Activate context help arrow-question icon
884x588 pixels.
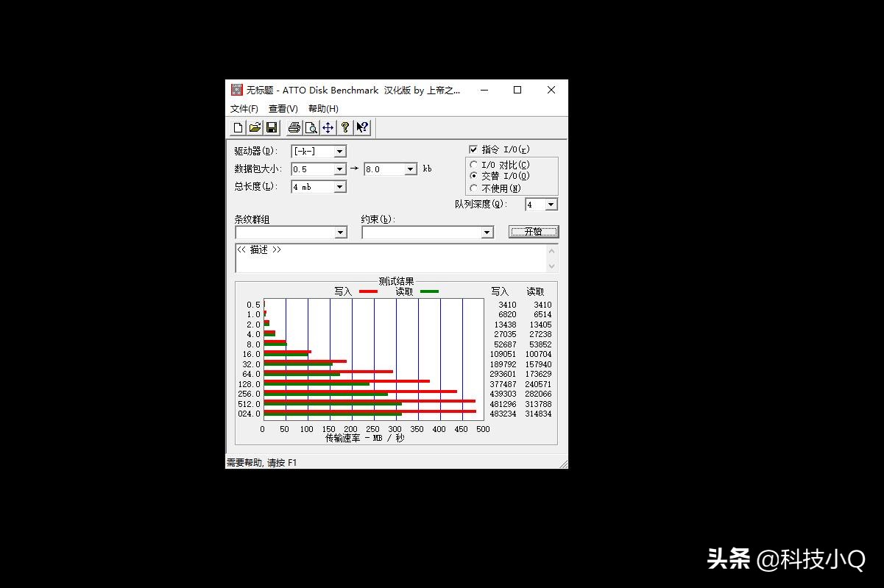[x=360, y=127]
